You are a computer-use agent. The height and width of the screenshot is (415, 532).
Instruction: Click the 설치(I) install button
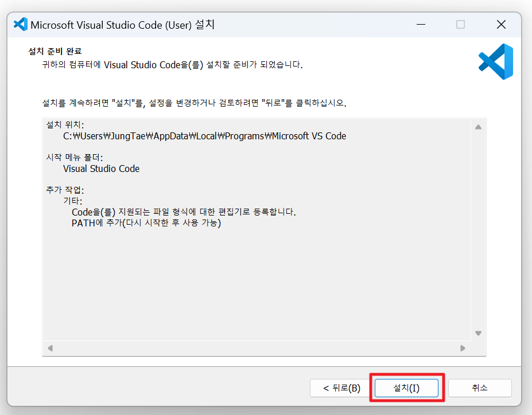[406, 388]
